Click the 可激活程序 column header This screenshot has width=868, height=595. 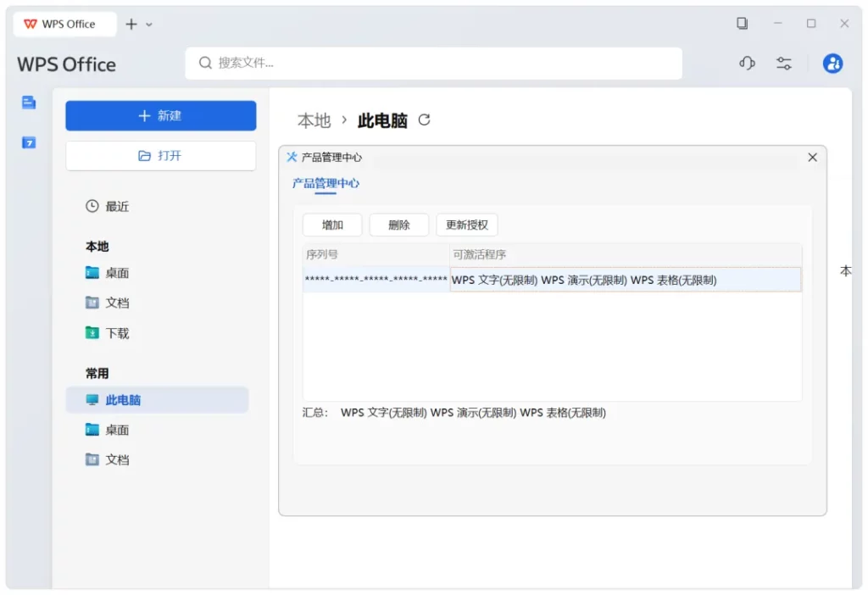pos(626,254)
